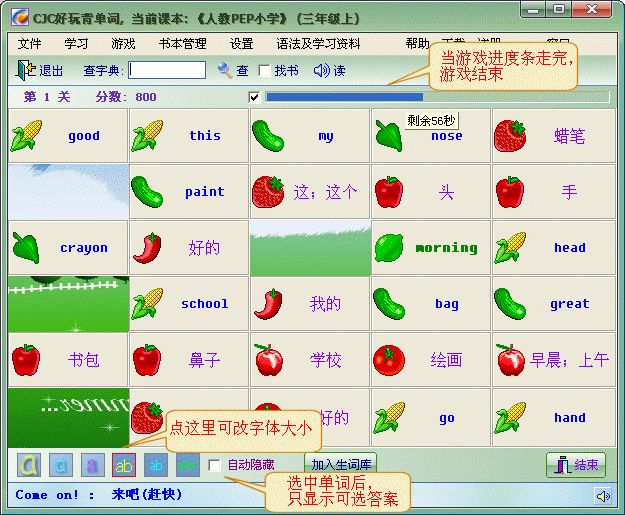Select the second font size icon
The image size is (625, 515).
click(x=61, y=465)
